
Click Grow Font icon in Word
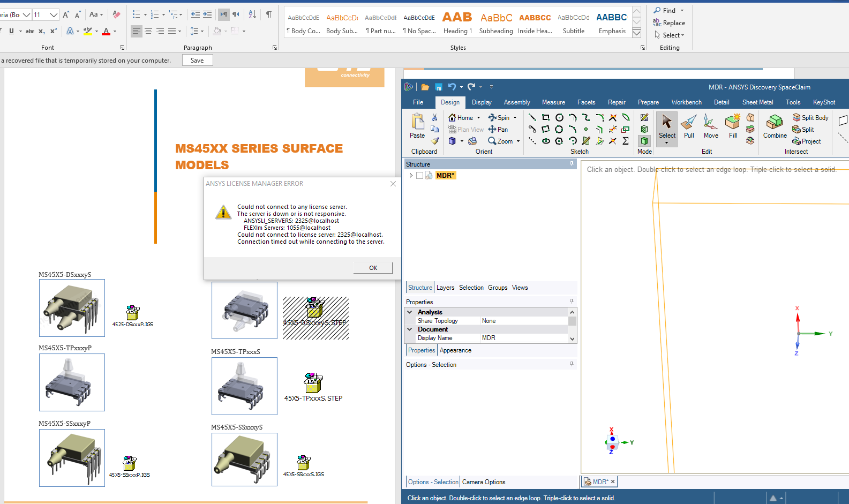[66, 14]
